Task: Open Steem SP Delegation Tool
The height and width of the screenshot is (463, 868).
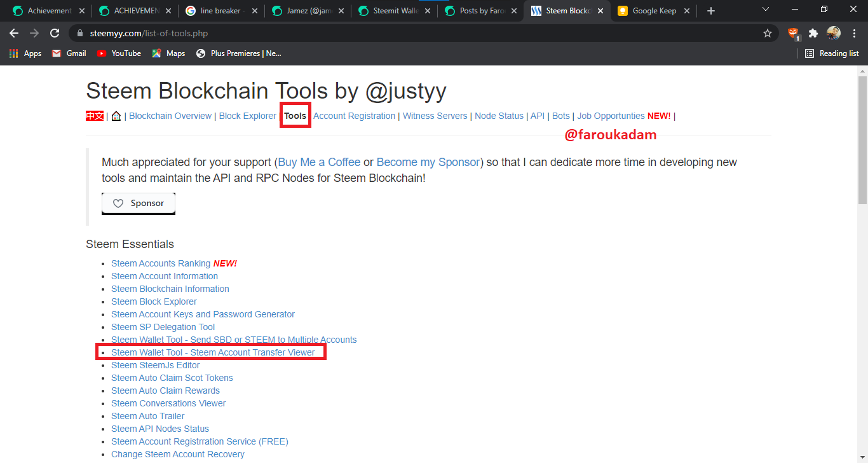Action: (x=163, y=327)
